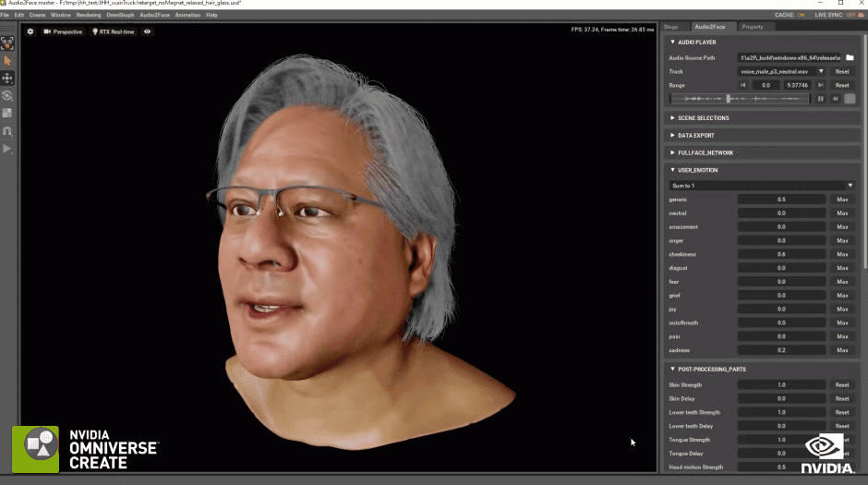Choose the Rotate tool in left toolbar
Viewport: 868px width, 485px height.
tap(7, 96)
